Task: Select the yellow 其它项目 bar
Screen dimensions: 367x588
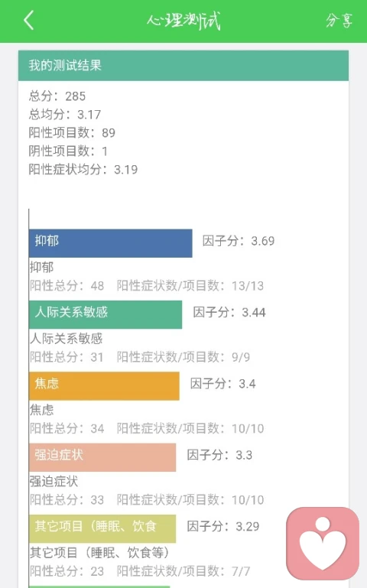Action: pos(102,528)
